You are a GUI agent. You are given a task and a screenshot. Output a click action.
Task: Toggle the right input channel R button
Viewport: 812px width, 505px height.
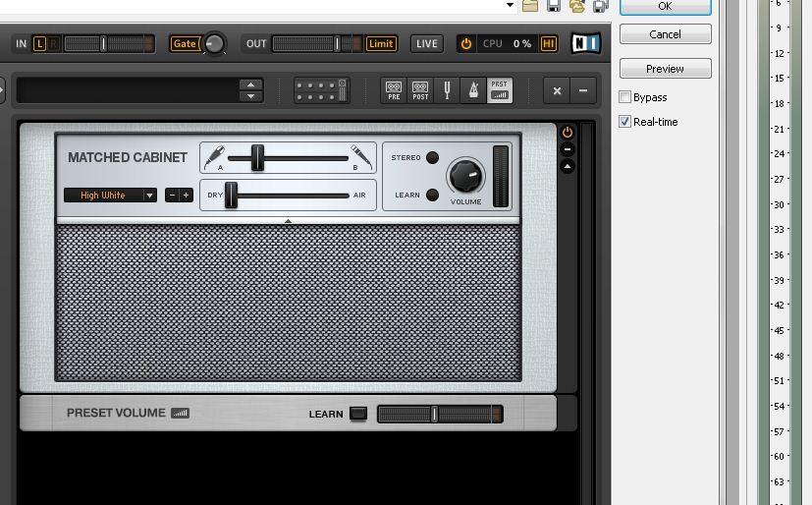(53, 44)
